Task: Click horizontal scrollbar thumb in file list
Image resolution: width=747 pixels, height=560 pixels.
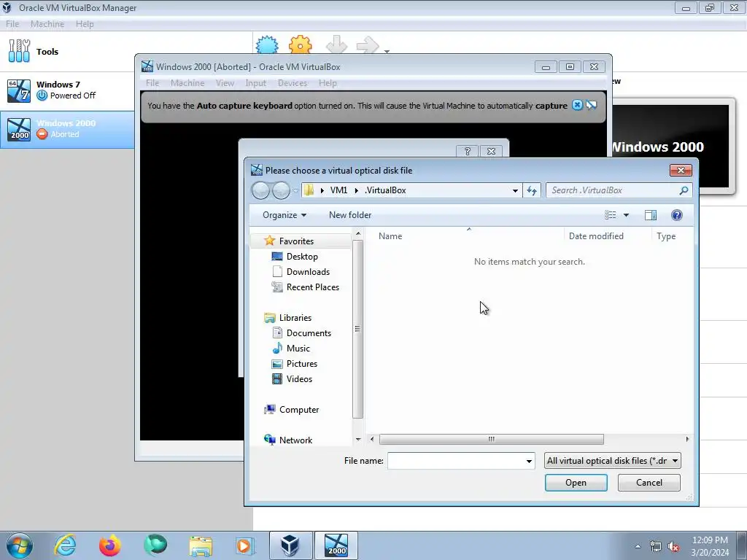Action: (491, 439)
